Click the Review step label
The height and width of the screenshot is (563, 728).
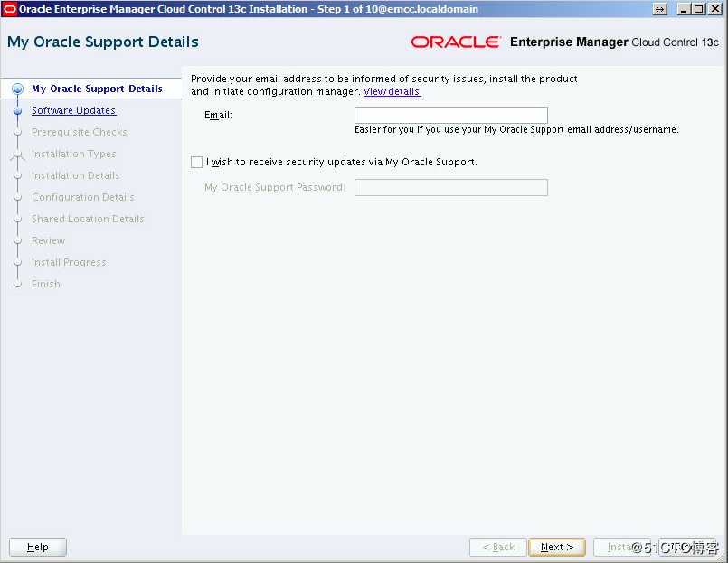coord(48,241)
